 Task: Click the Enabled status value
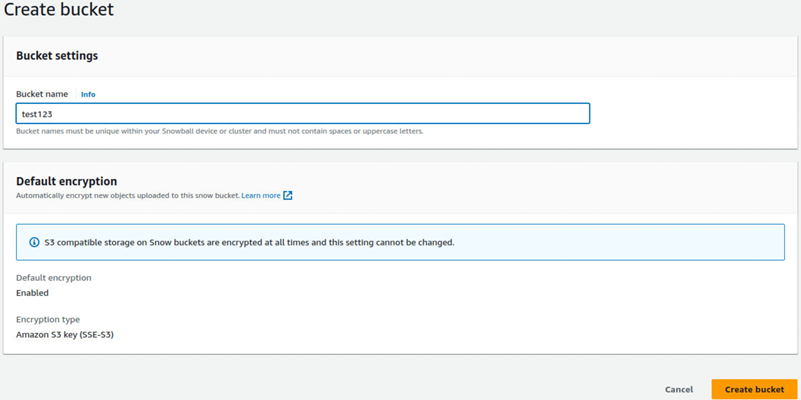(x=32, y=293)
